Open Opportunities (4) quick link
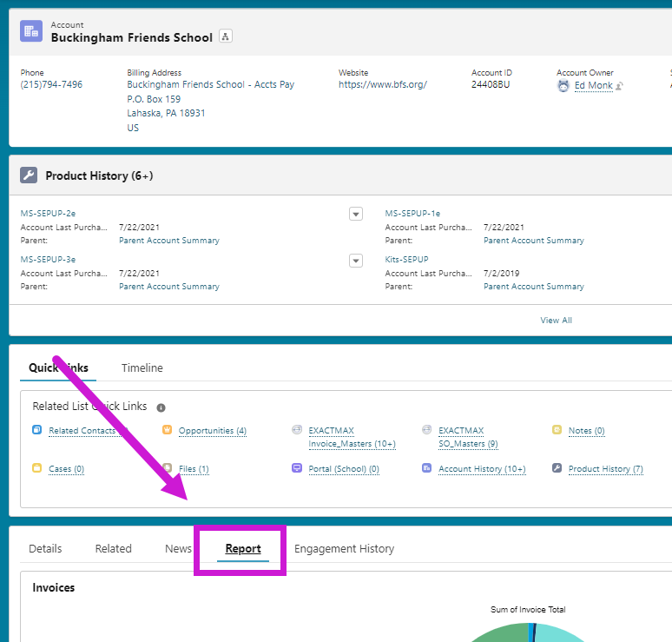This screenshot has height=642, width=672. click(213, 431)
